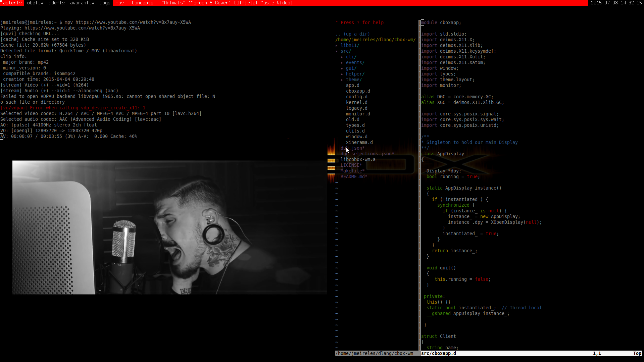Click the mpv video frame

(x=170, y=227)
